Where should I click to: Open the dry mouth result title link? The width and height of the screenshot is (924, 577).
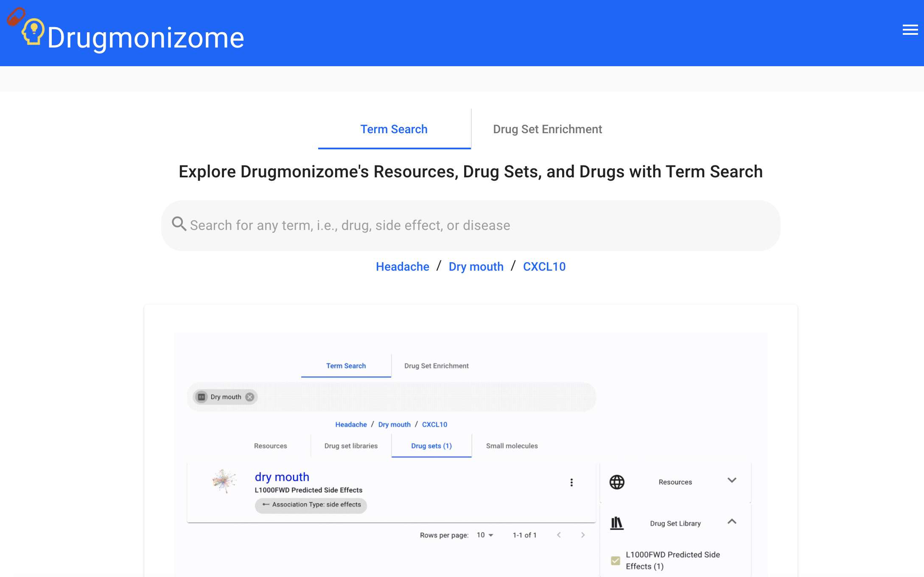click(x=282, y=477)
